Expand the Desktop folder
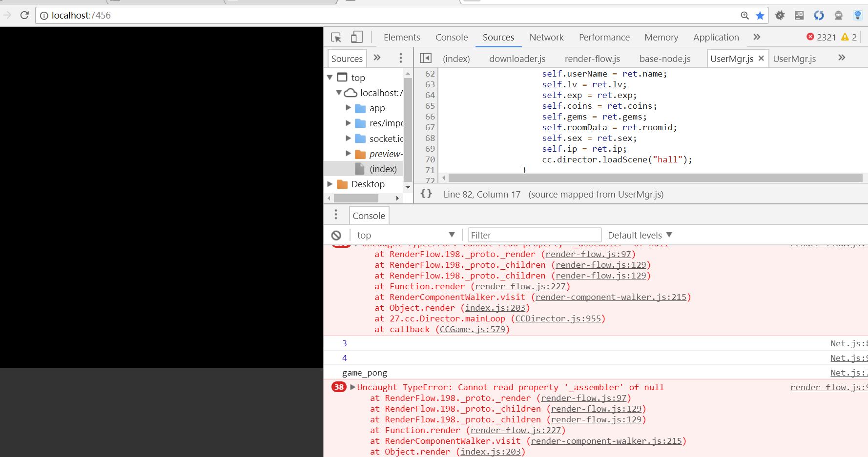This screenshot has height=457, width=868. click(330, 184)
